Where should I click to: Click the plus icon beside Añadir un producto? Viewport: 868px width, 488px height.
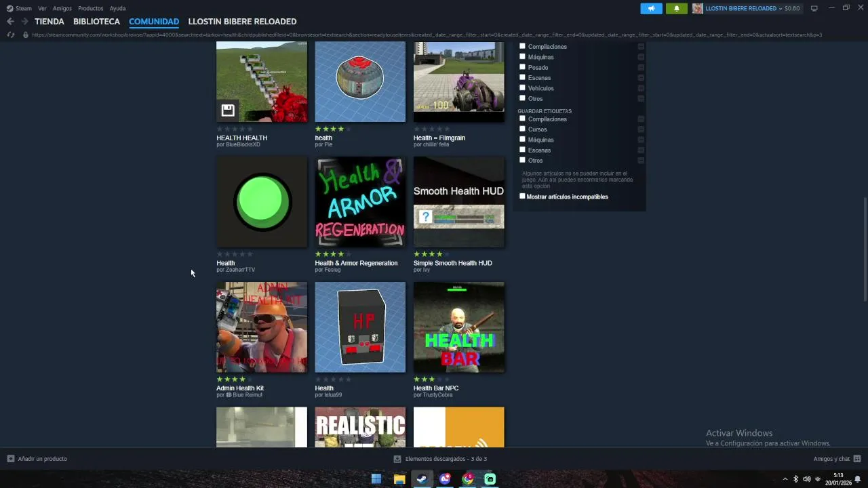(x=10, y=459)
